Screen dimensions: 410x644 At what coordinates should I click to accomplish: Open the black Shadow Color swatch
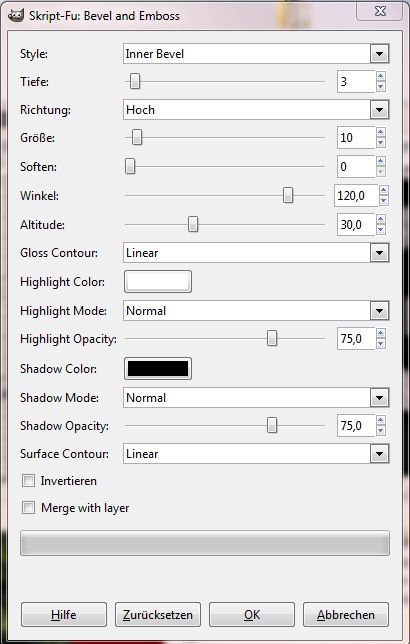158,368
